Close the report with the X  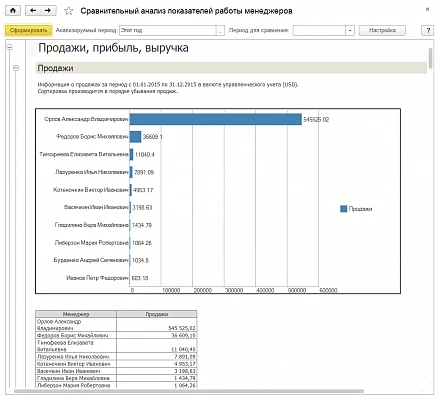pyautogui.click(x=427, y=9)
